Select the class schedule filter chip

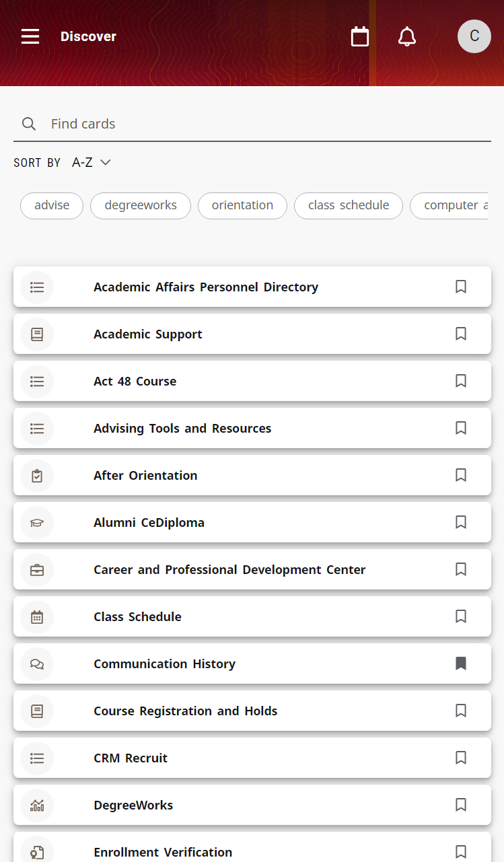pyautogui.click(x=349, y=206)
